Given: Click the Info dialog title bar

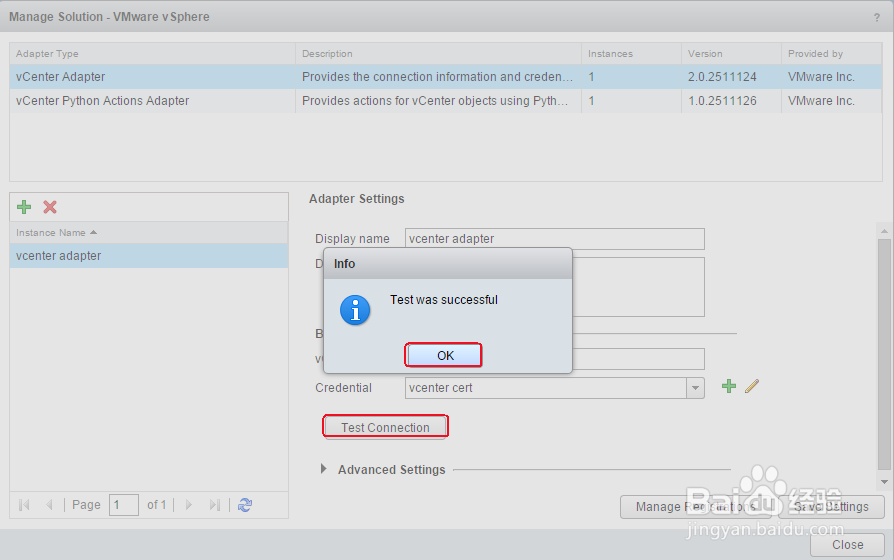Looking at the screenshot, I should pos(448,263).
